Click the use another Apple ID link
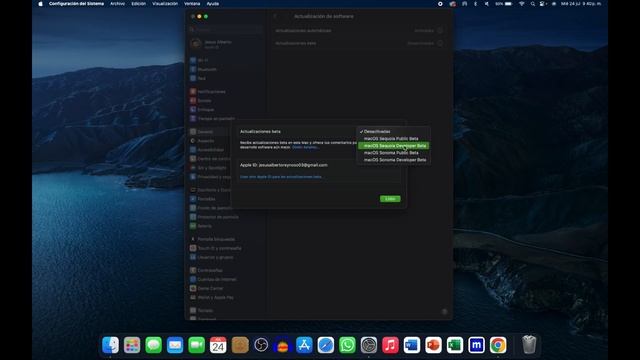 pos(281,177)
